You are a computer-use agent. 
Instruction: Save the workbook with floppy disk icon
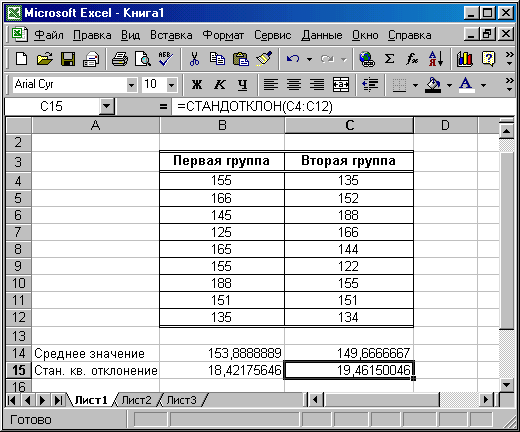68,59
